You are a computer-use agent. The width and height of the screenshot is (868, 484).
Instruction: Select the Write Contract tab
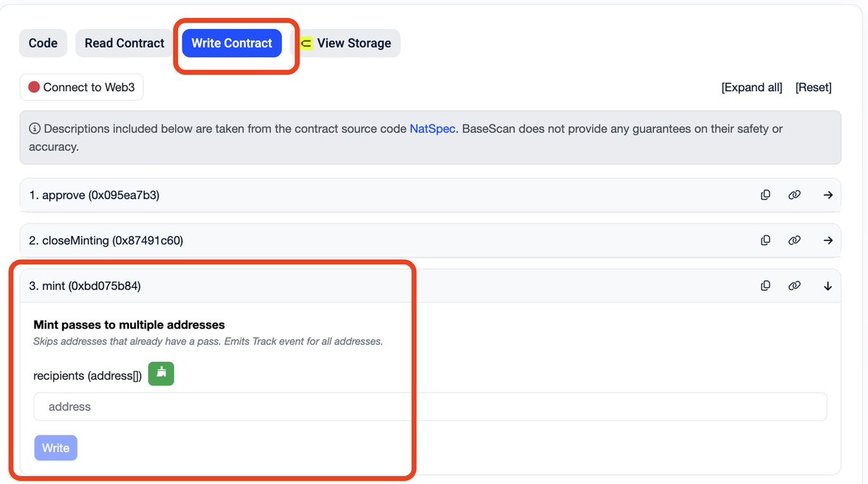tap(231, 43)
